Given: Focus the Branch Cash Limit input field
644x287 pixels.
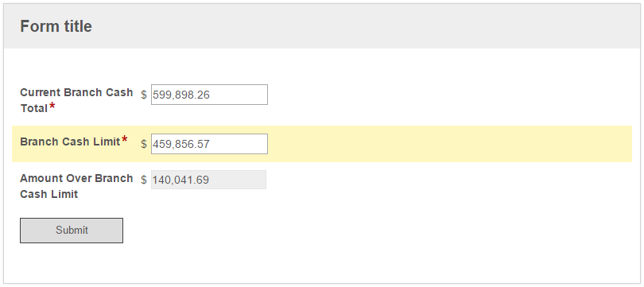Looking at the screenshot, I should coord(209,144).
